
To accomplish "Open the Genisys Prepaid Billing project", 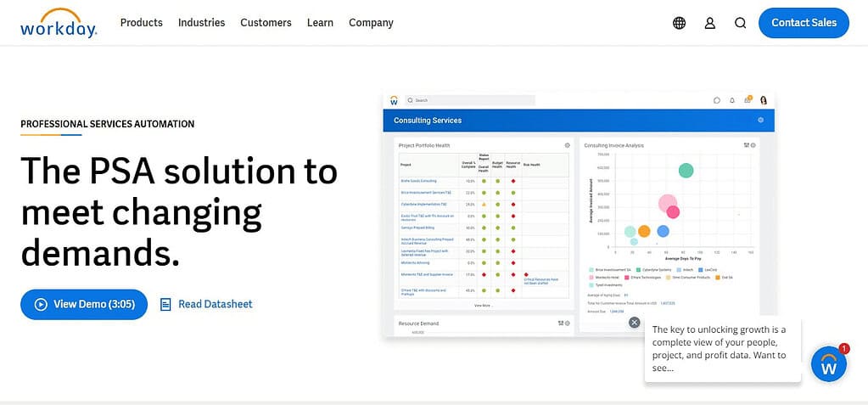I will point(418,228).
